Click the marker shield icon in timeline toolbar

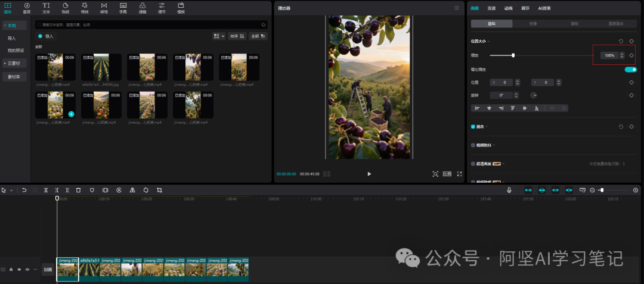coord(92,190)
